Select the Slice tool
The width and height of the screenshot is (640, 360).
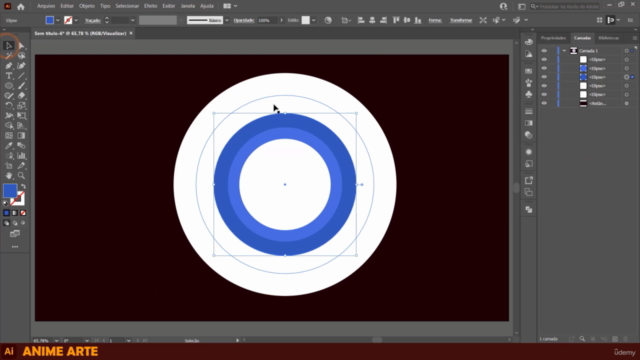[21, 166]
